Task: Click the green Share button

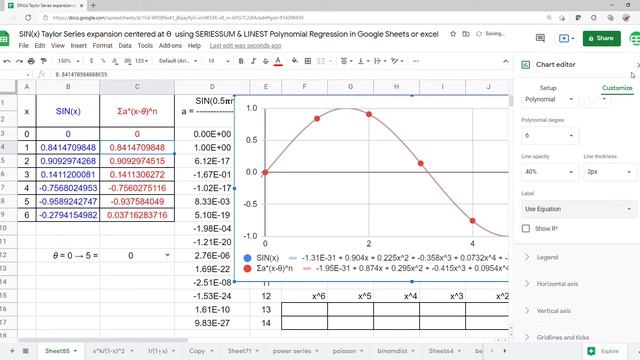Action: pyautogui.click(x=601, y=38)
